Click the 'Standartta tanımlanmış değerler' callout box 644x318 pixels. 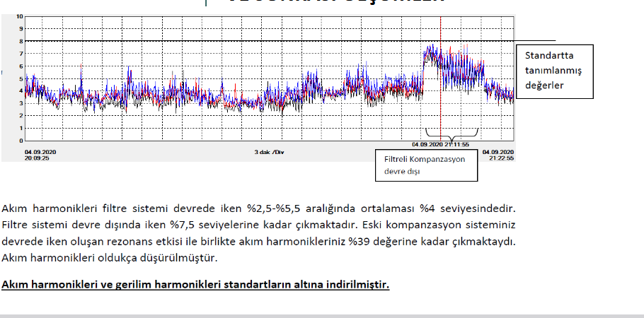tap(554, 71)
